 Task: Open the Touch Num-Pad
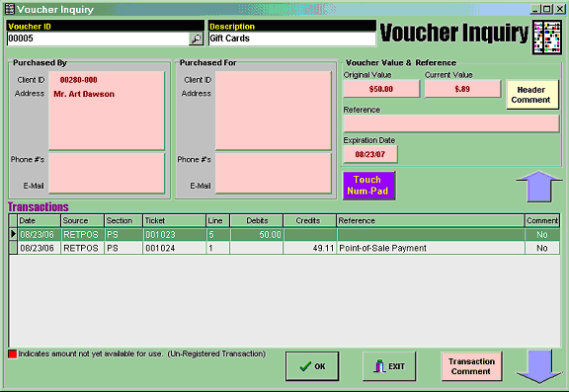(x=368, y=186)
